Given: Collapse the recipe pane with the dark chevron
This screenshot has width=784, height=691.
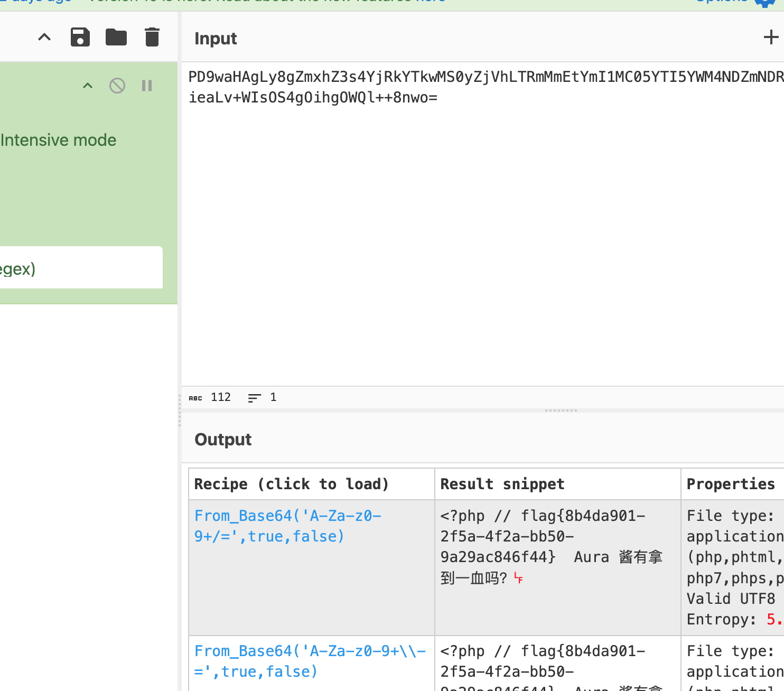Looking at the screenshot, I should point(44,38).
